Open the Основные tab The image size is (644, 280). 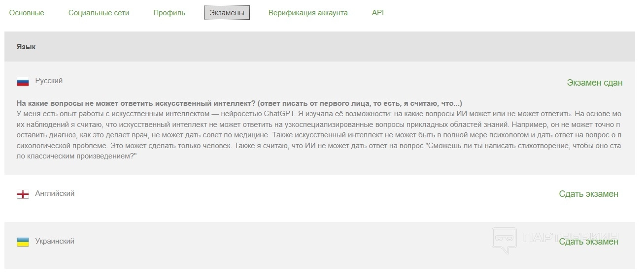tap(27, 13)
